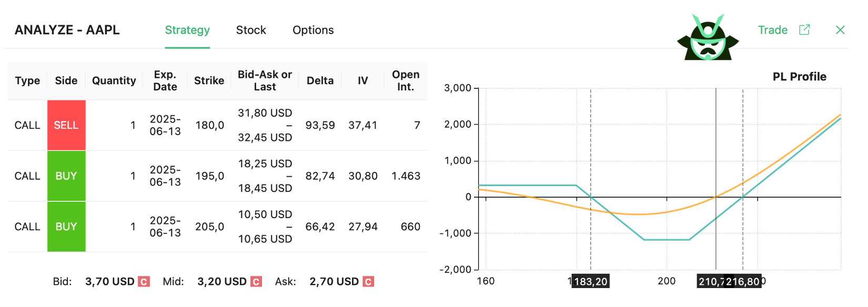Click the red C icon beside Mid price
This screenshot has height=307, width=868.
point(256,282)
